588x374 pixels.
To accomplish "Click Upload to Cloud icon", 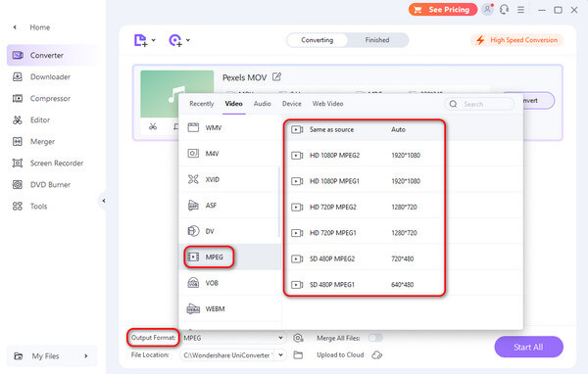I will click(377, 354).
